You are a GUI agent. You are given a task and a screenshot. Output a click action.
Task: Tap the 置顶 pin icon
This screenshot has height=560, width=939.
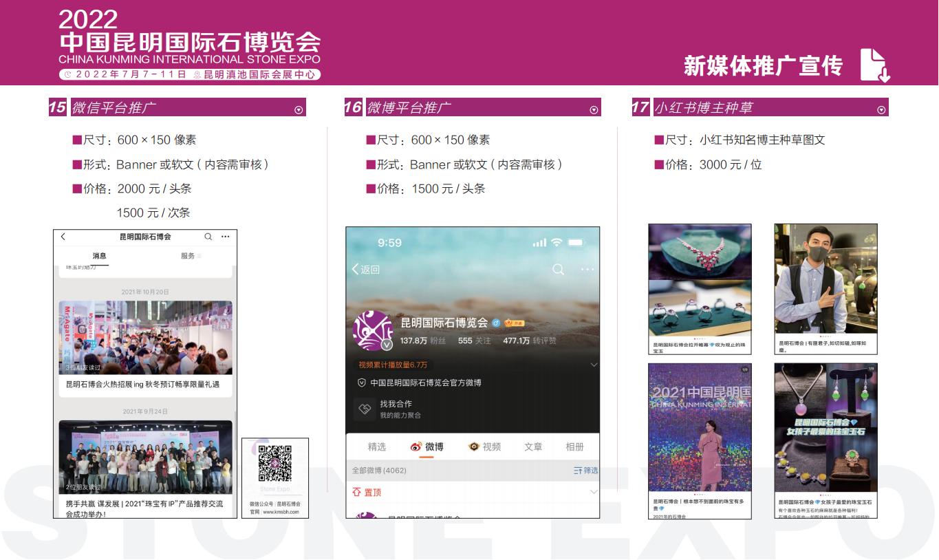[356, 492]
